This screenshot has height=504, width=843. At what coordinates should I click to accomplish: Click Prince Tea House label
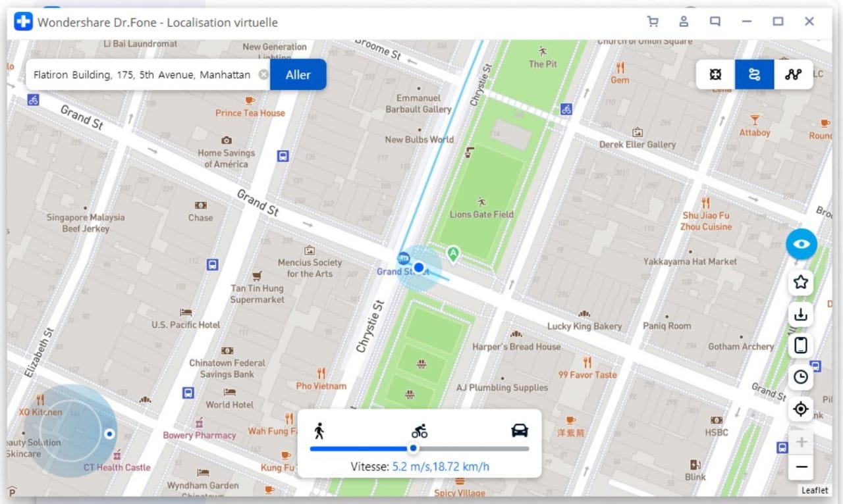click(x=250, y=113)
